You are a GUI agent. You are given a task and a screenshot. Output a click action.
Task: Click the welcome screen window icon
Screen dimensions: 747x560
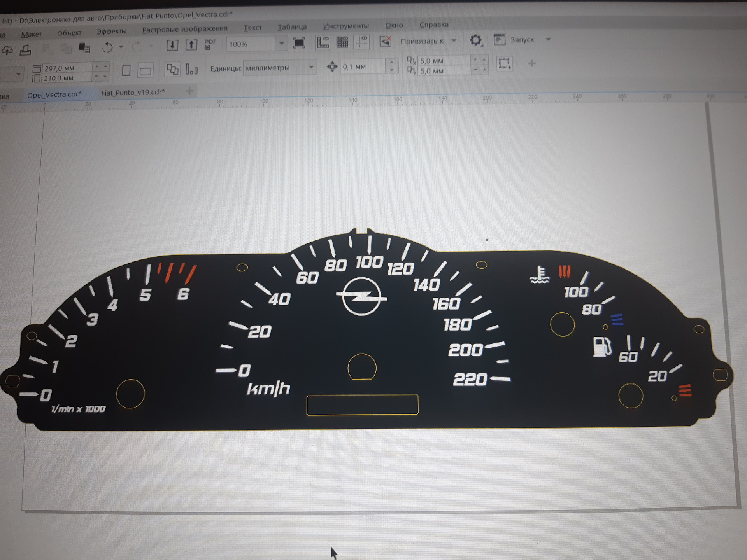(x=499, y=40)
